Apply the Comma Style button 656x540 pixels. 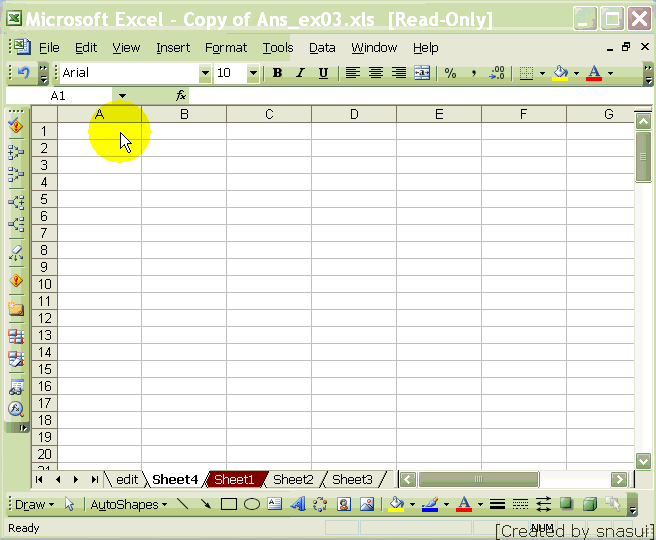473,73
